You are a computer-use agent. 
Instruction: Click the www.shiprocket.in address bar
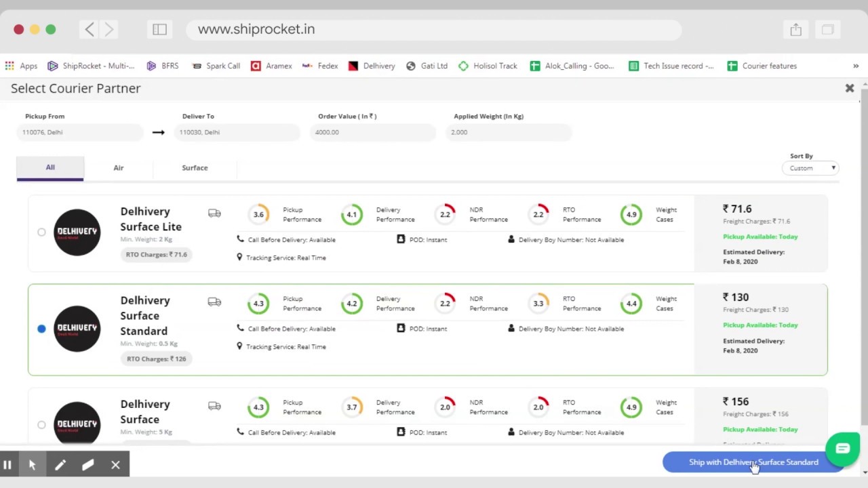coord(434,29)
